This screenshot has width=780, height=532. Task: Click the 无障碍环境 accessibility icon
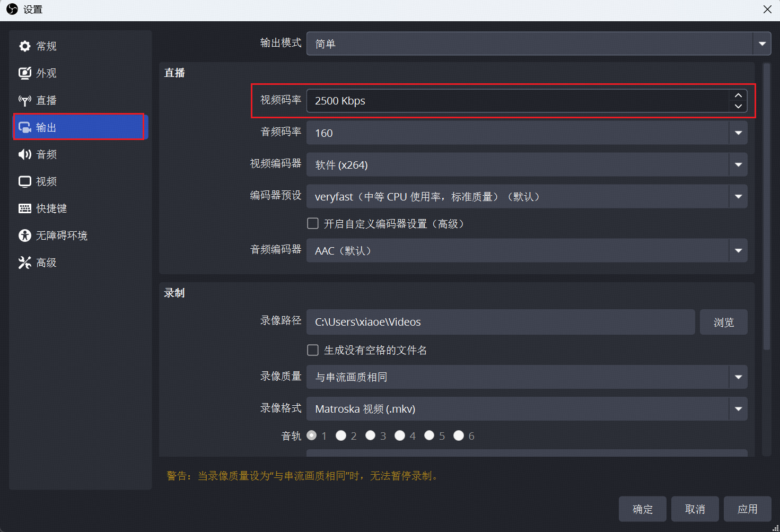[25, 236]
